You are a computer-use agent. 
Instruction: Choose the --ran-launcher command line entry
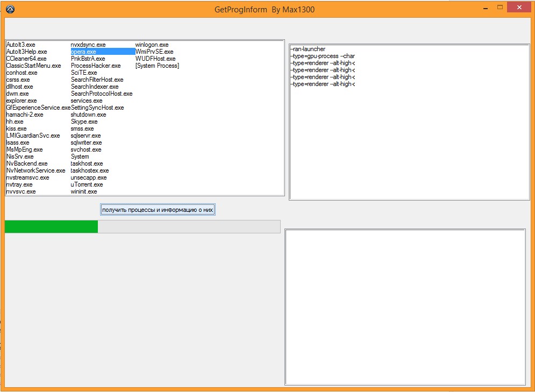click(x=308, y=49)
